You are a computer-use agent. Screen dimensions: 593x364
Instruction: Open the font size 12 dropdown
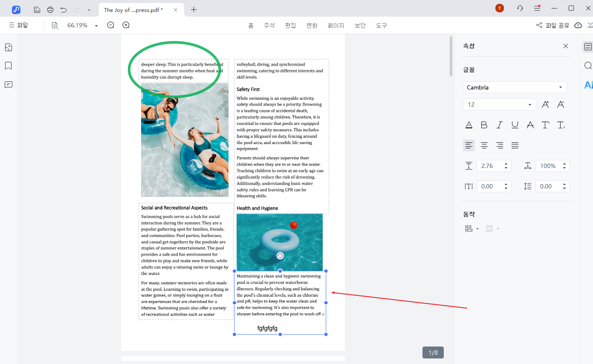(x=499, y=104)
